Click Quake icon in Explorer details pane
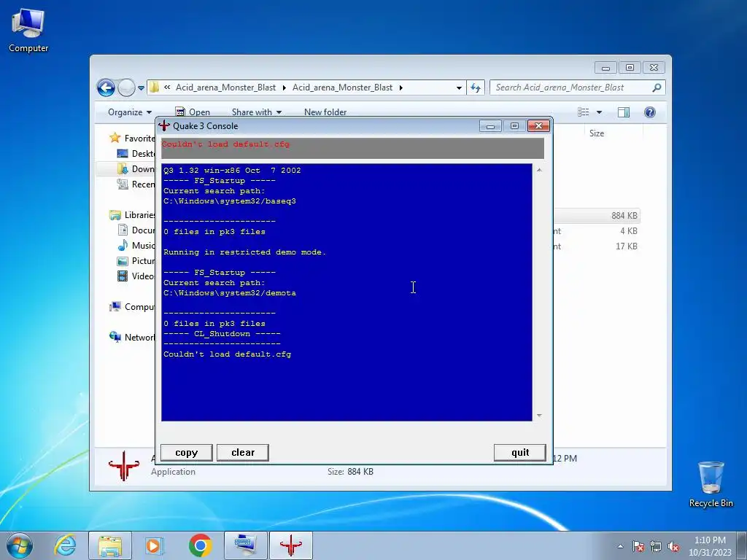The width and height of the screenshot is (747, 560). 124,465
